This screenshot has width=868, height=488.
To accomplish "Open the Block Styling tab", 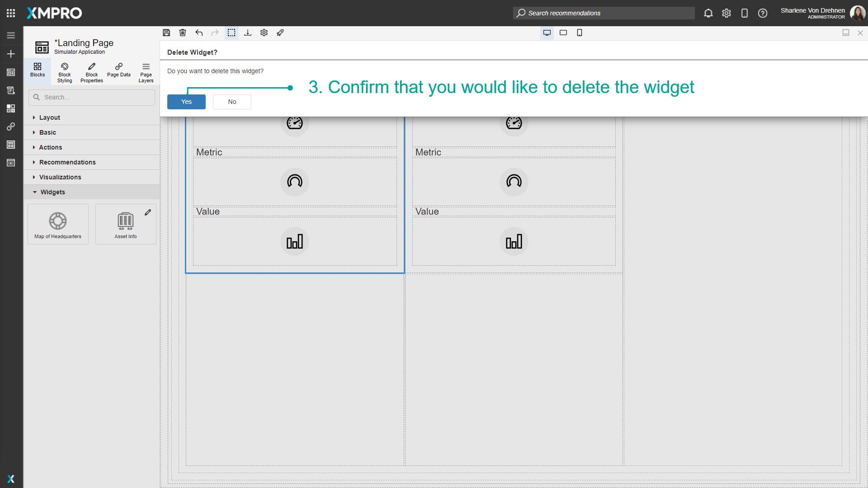I will 64,72.
